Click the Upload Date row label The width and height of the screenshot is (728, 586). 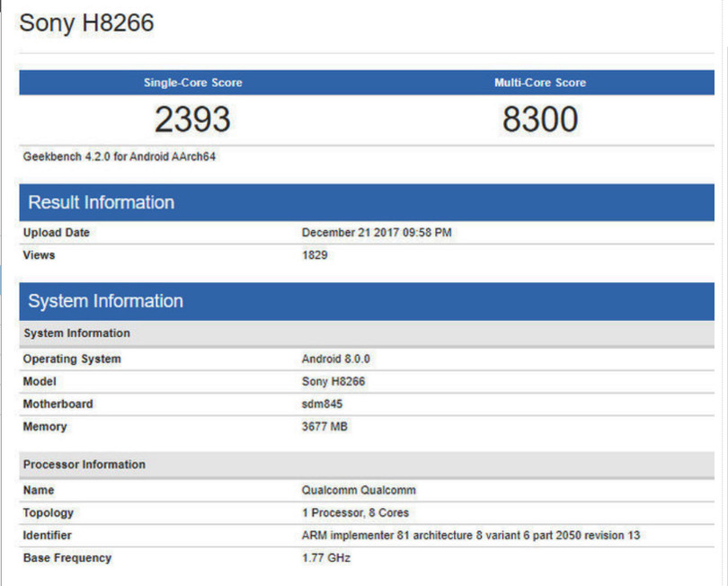(x=56, y=232)
